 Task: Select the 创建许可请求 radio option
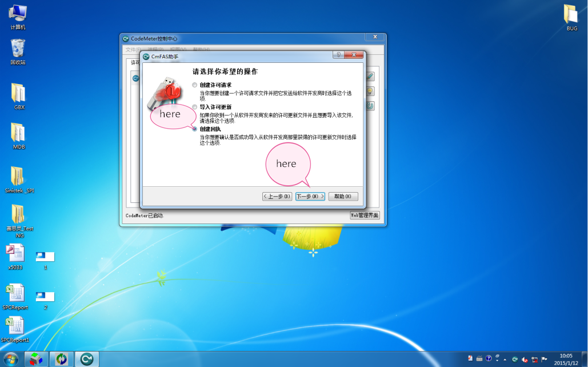(x=194, y=85)
